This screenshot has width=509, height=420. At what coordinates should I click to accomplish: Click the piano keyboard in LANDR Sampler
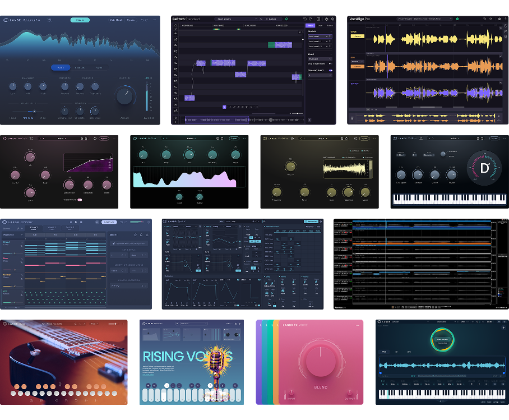pos(442,394)
